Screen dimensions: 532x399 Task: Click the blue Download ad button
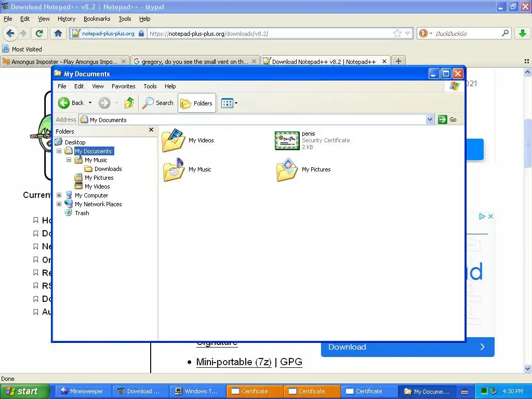(407, 347)
